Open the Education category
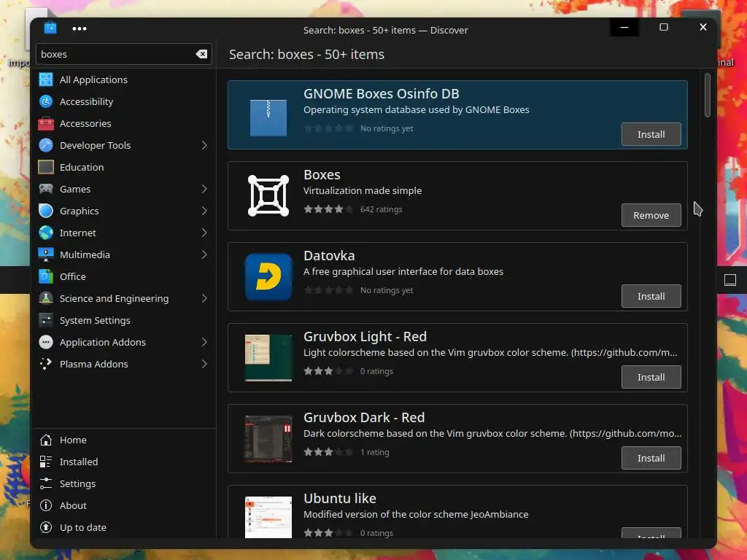747x560 pixels. coord(124,167)
